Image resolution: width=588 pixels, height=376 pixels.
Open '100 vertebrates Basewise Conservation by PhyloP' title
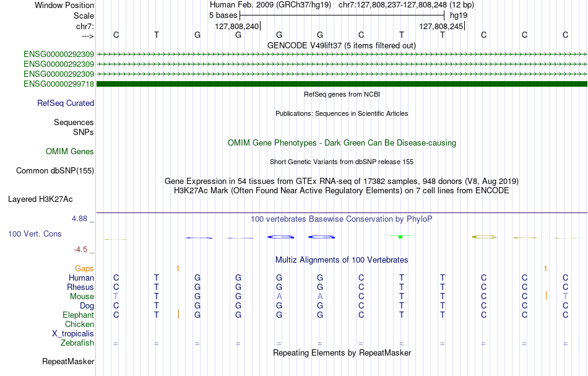click(342, 219)
